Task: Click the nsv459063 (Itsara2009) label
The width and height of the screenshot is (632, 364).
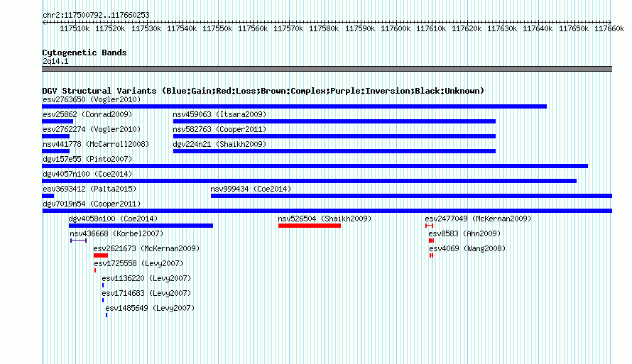Action: (219, 114)
